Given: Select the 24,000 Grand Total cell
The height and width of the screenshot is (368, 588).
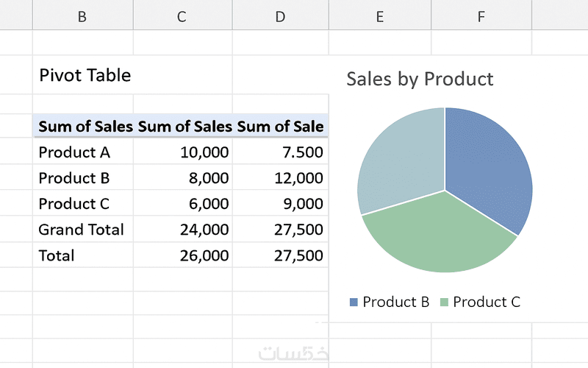Looking at the screenshot, I should click(x=204, y=230).
